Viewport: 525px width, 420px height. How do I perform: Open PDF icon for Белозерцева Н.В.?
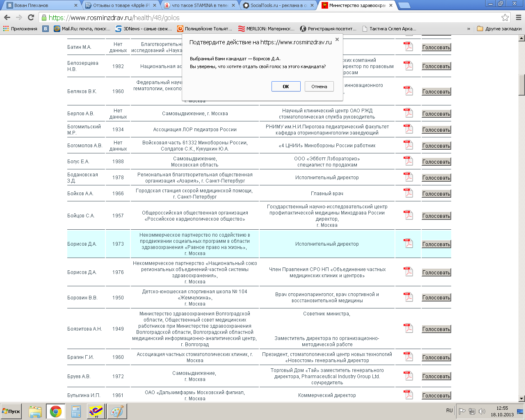[409, 66]
